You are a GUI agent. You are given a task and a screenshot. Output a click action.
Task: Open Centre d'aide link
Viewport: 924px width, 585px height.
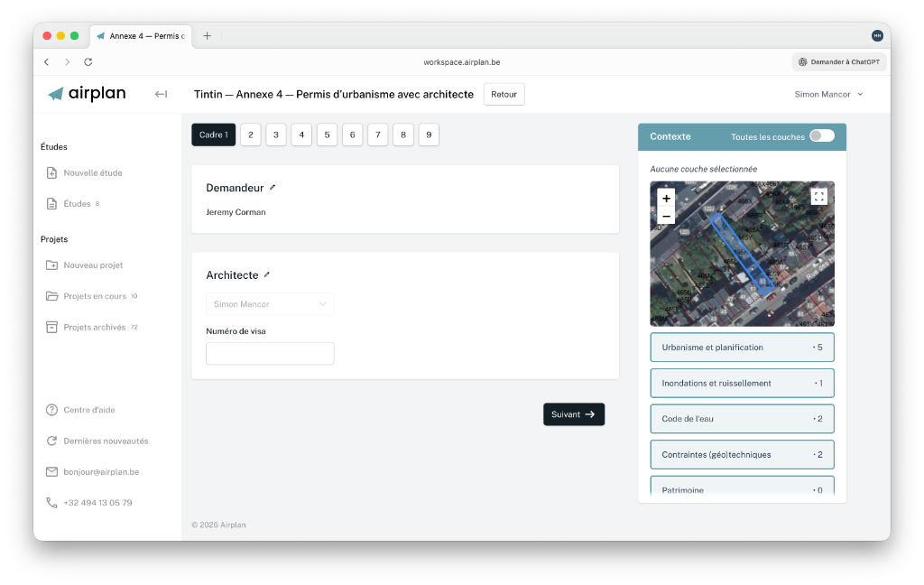click(x=89, y=410)
